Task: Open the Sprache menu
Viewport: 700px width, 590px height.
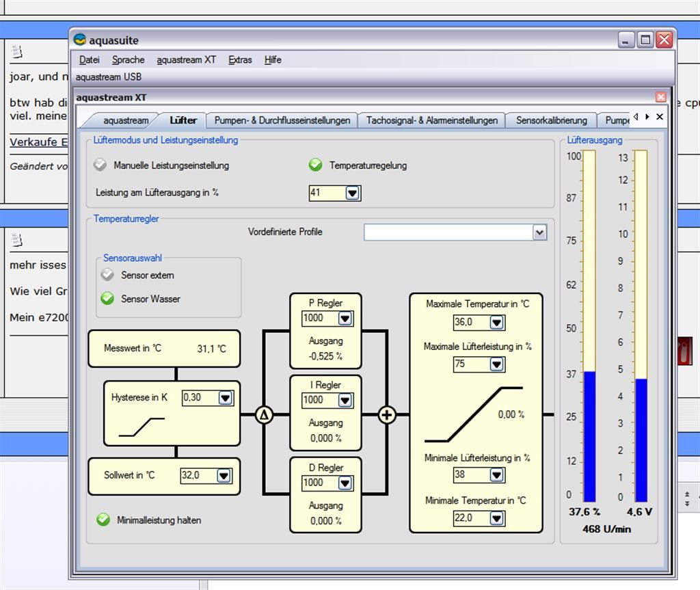Action: tap(128, 59)
